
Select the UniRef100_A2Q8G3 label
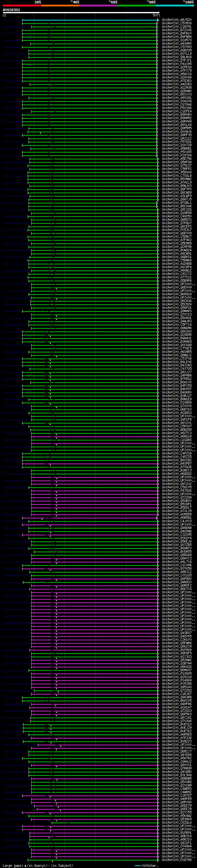[177, 412]
